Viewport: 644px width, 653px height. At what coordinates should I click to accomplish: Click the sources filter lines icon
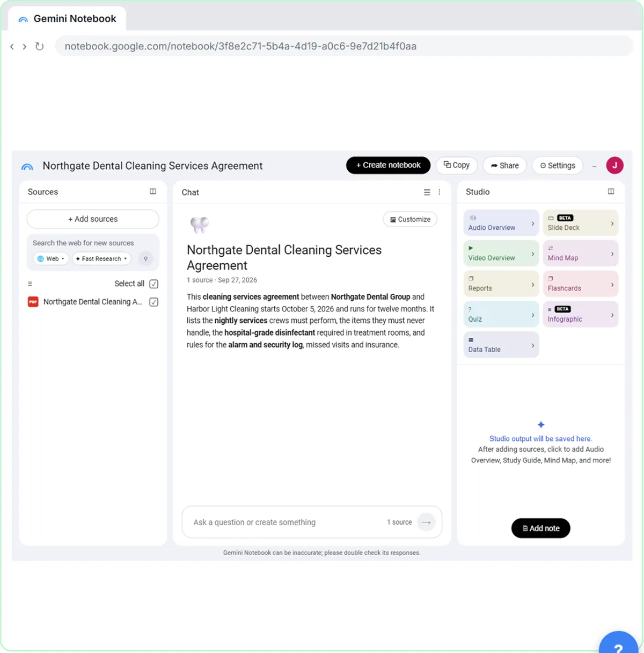coord(30,284)
